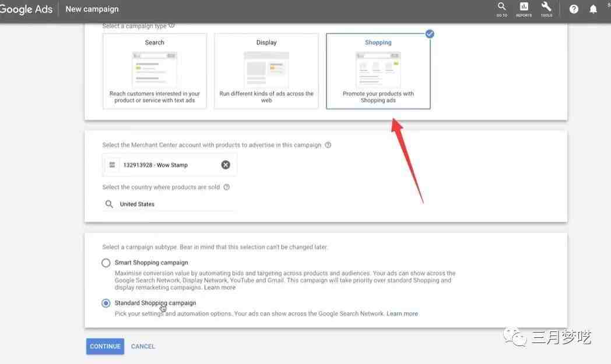Open Learn more link under Standard Shopping
This screenshot has width=611, height=364.
[x=402, y=313]
